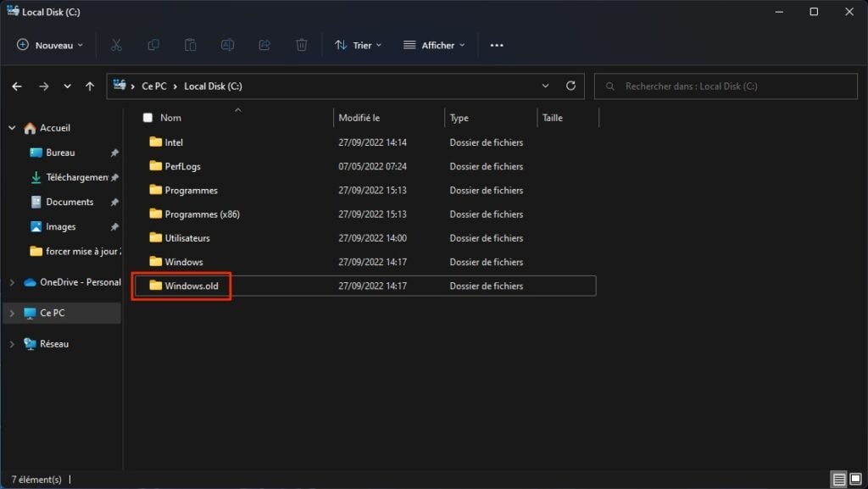The image size is (868, 489).
Task: Toggle the select-all checkbox by Nom
Action: click(147, 118)
